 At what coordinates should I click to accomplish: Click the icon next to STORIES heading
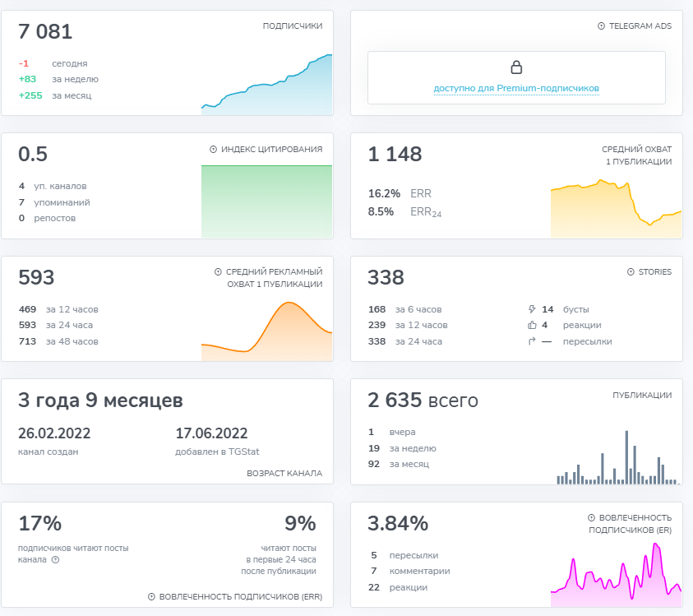[x=631, y=272]
